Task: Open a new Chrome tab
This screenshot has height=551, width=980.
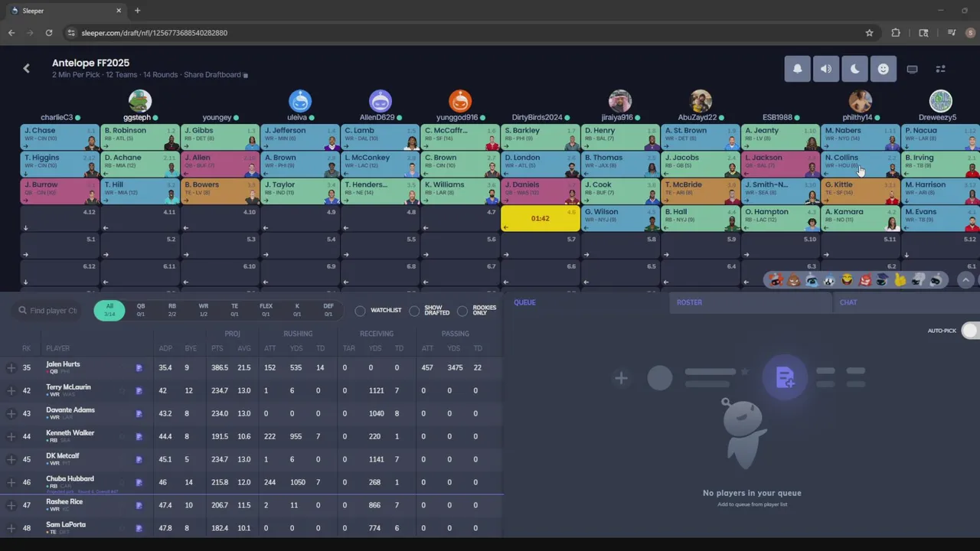Action: pyautogui.click(x=137, y=11)
